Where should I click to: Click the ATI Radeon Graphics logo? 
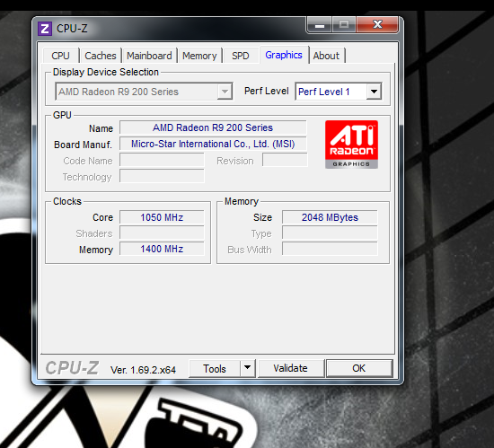(351, 145)
